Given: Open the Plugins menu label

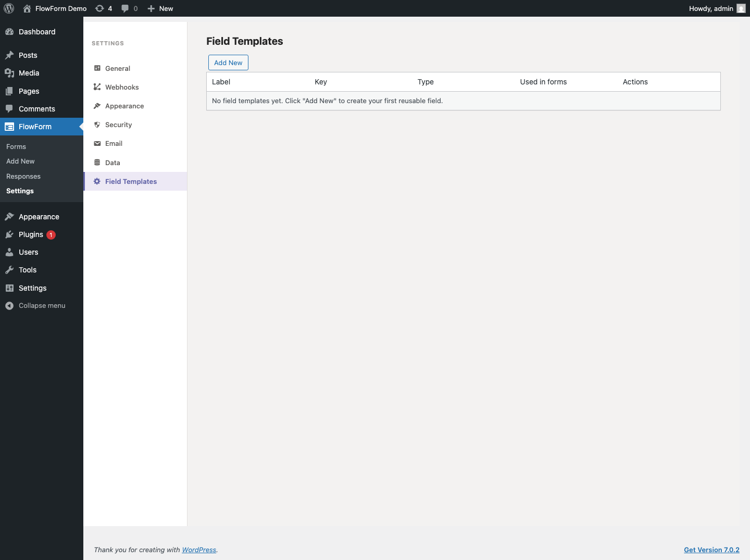Looking at the screenshot, I should pyautogui.click(x=31, y=234).
